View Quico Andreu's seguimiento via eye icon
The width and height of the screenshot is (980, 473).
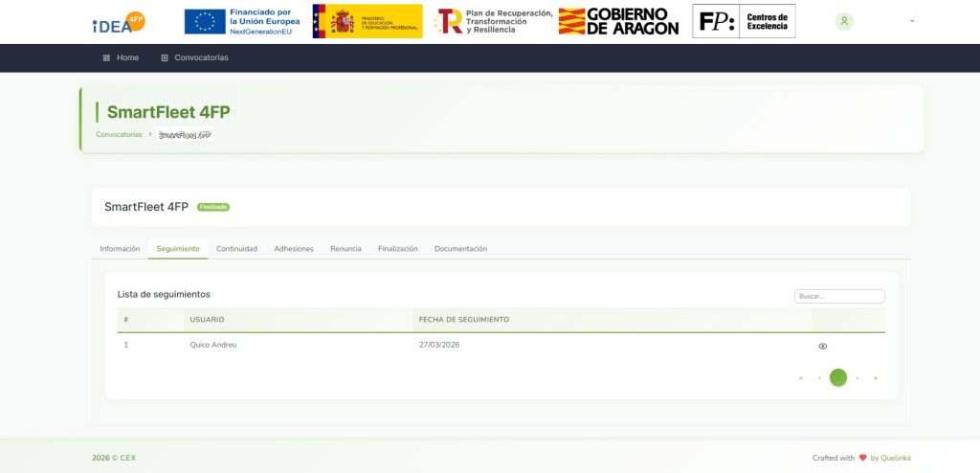(x=822, y=346)
